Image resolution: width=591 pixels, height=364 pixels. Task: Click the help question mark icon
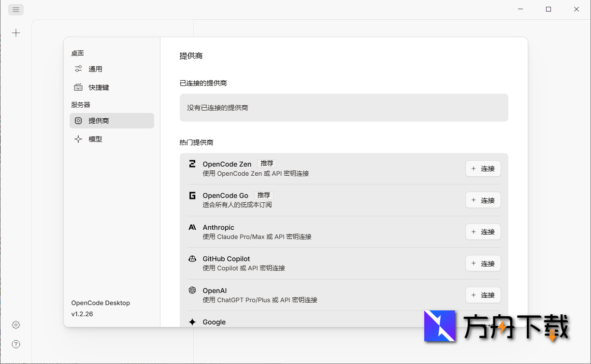(15, 344)
